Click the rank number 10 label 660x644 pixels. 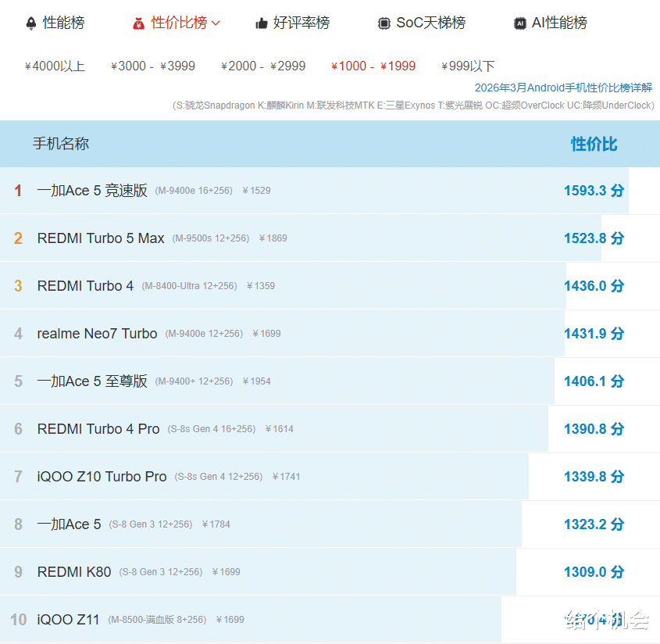click(18, 620)
